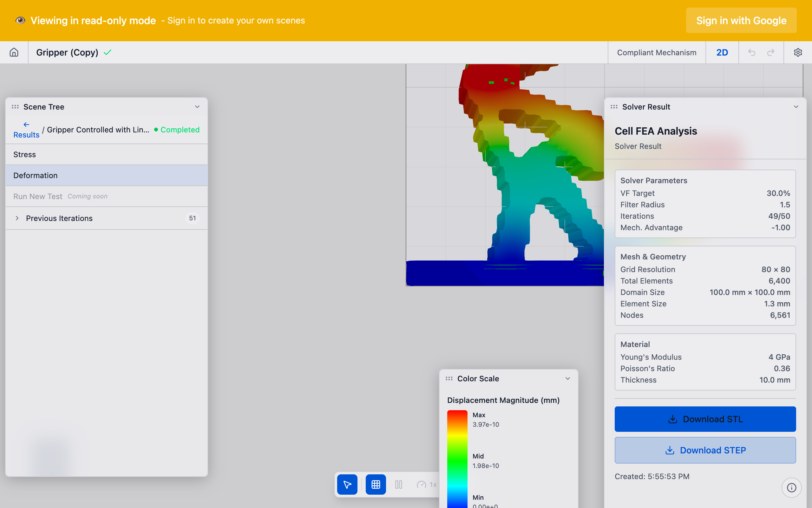Viewport: 812px width, 508px height.
Task: Click the Gripper (Copy) scene title
Action: pos(67,52)
